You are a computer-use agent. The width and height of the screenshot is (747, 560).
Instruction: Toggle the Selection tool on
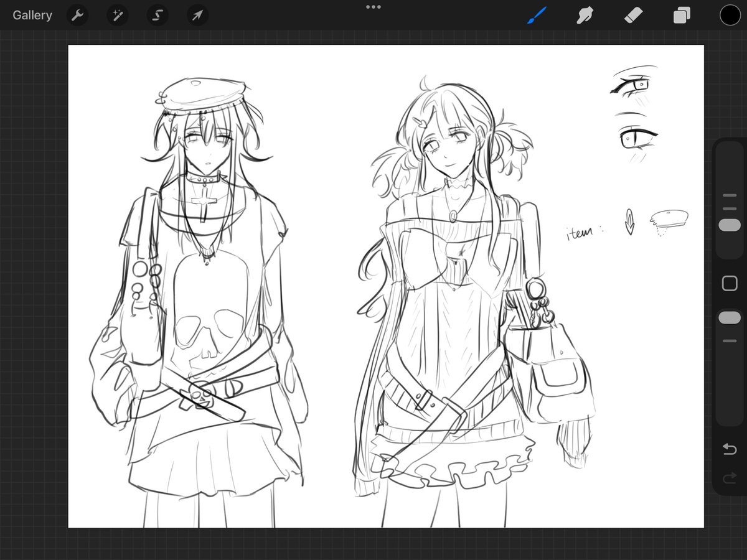(x=157, y=15)
